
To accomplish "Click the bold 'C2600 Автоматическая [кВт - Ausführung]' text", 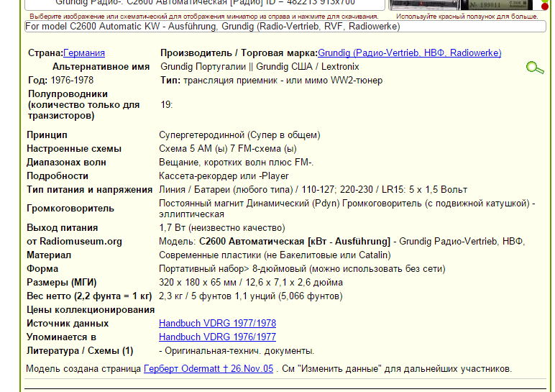I will [x=295, y=242].
